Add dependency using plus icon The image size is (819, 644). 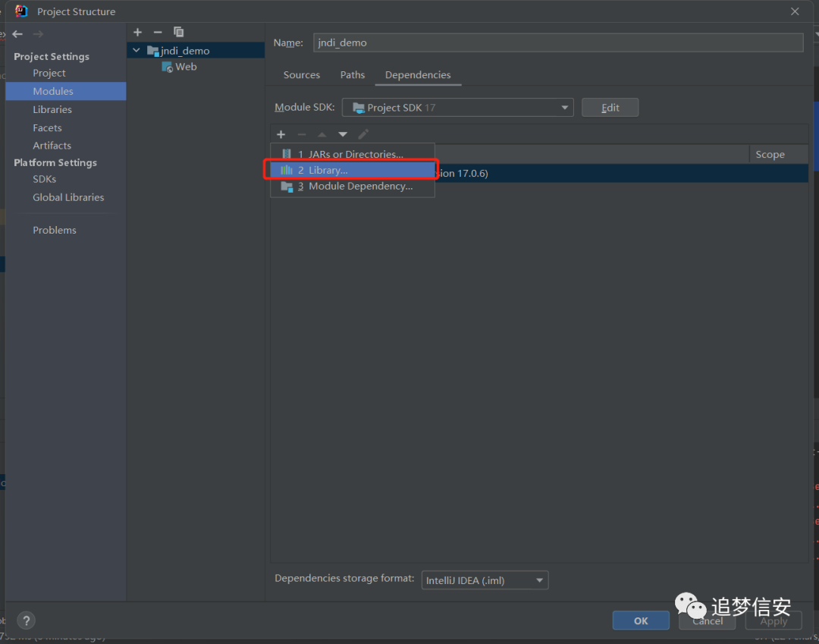281,135
